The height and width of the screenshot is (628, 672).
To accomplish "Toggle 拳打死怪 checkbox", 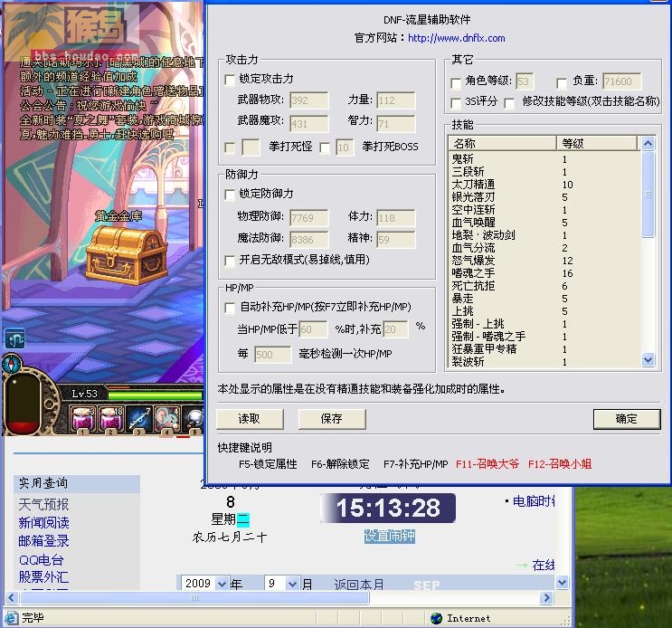I will pyautogui.click(x=230, y=147).
